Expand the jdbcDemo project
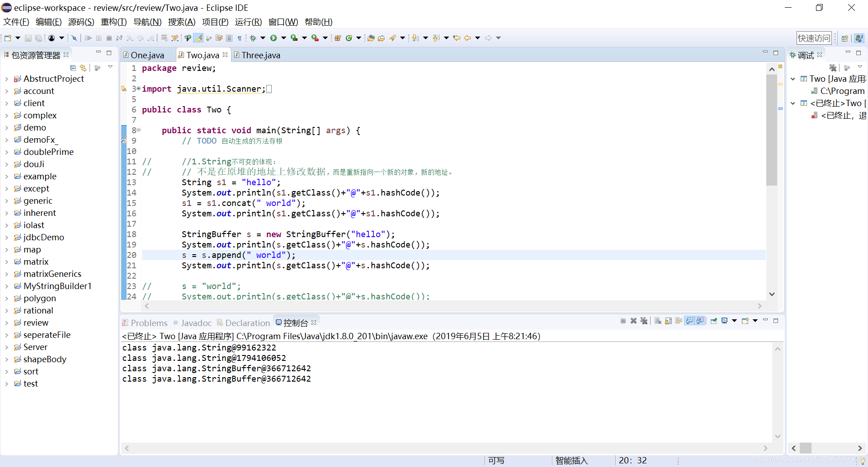This screenshot has width=868, height=467. [x=6, y=238]
